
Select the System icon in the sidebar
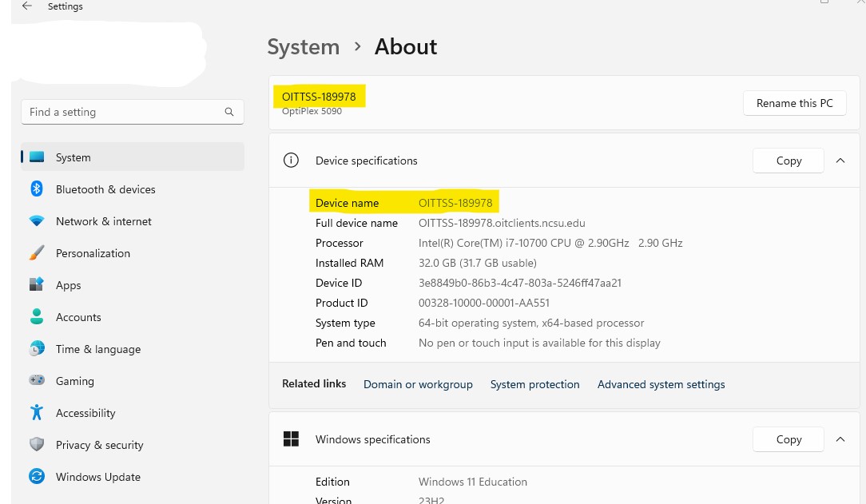coord(37,157)
